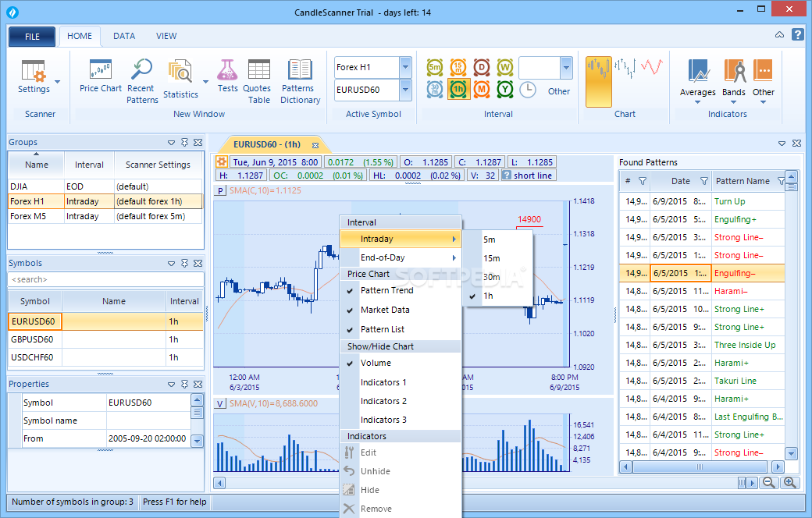812x518 pixels.
Task: Select the 15m interval icon
Action: [458, 67]
